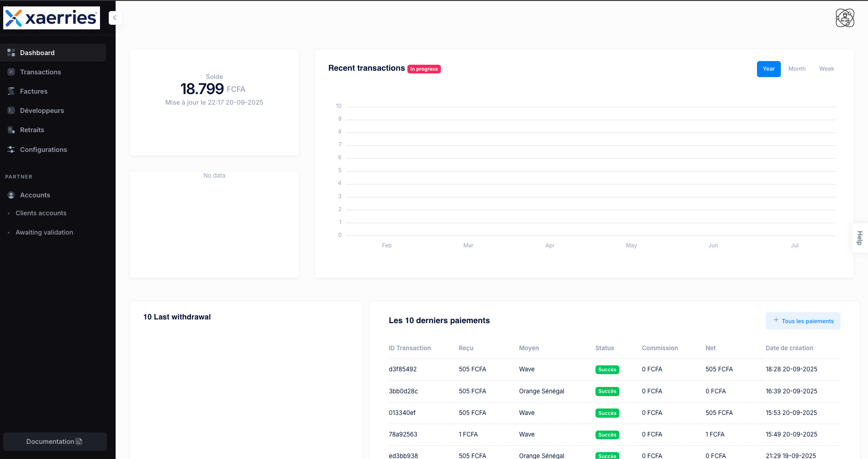Open the Transactions section icon in sidebar
The image size is (868, 459).
tap(11, 72)
